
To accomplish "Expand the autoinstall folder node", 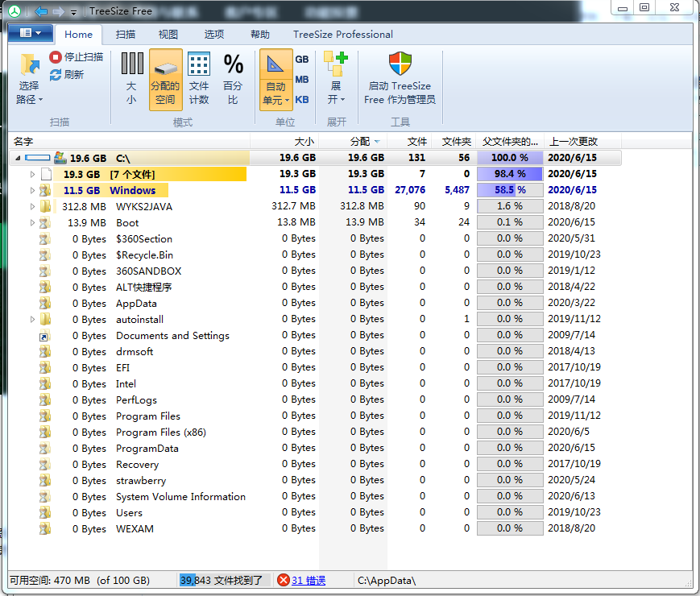I will pos(32,319).
